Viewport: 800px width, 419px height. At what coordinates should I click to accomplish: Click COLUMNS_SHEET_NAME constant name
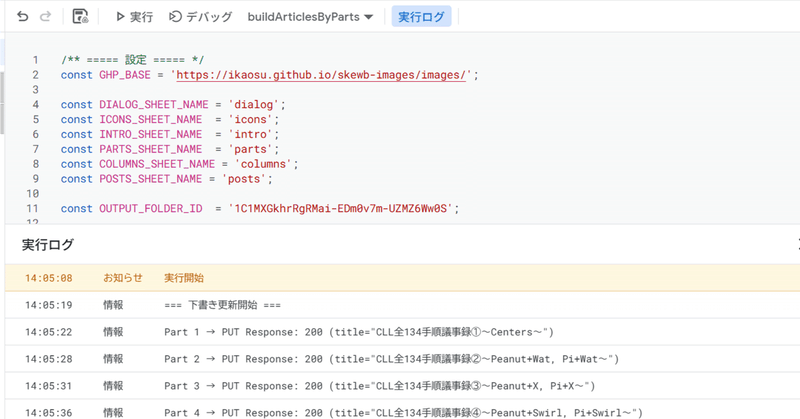pos(157,164)
